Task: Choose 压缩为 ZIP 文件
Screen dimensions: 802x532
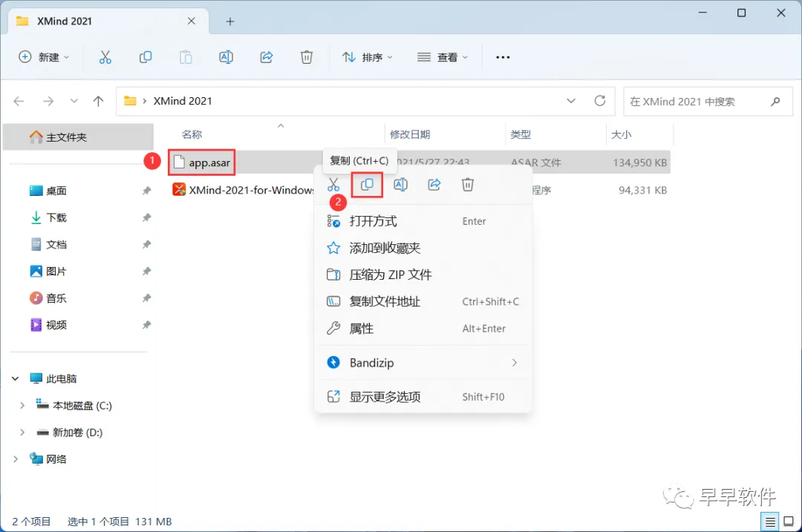Action: 423,275
